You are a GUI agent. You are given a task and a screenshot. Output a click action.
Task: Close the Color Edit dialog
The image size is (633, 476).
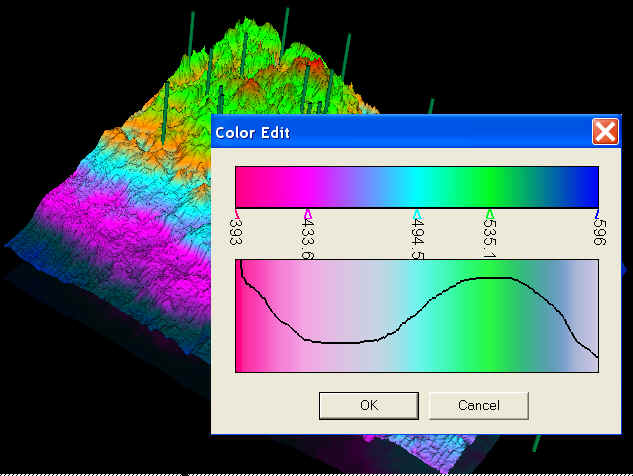[604, 132]
